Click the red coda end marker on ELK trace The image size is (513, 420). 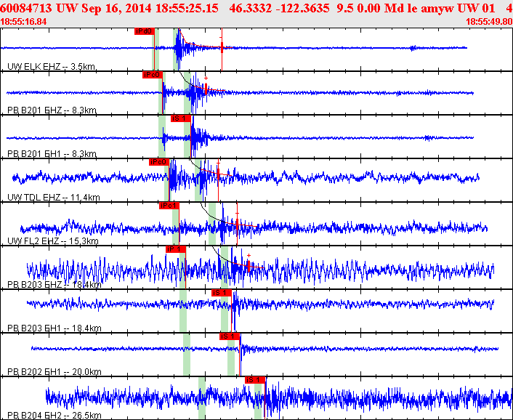[x=221, y=51]
